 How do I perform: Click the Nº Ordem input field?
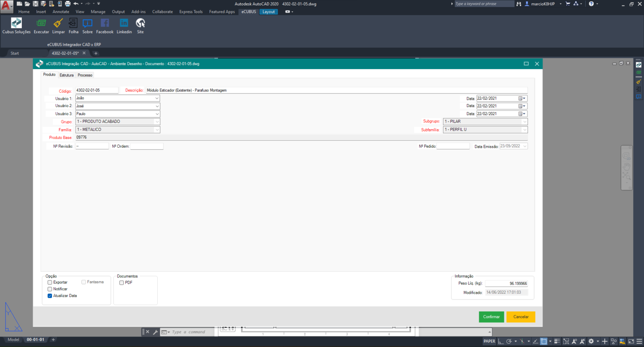147,146
